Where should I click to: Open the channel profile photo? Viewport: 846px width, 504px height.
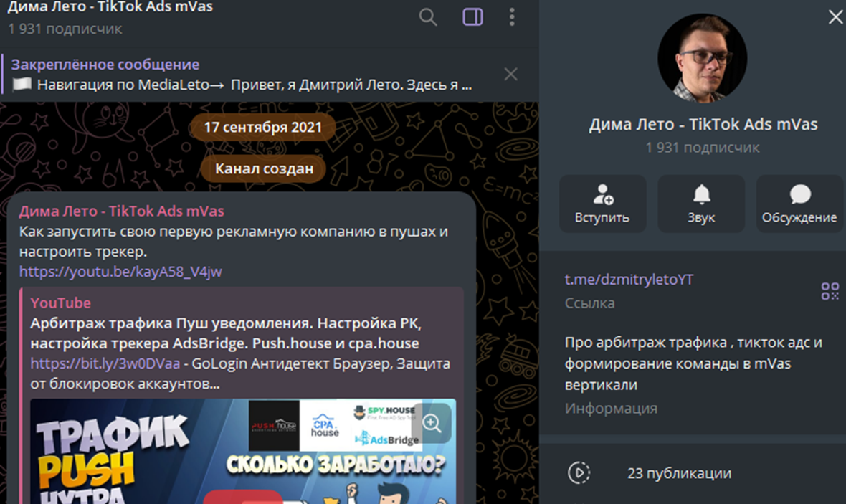click(703, 58)
